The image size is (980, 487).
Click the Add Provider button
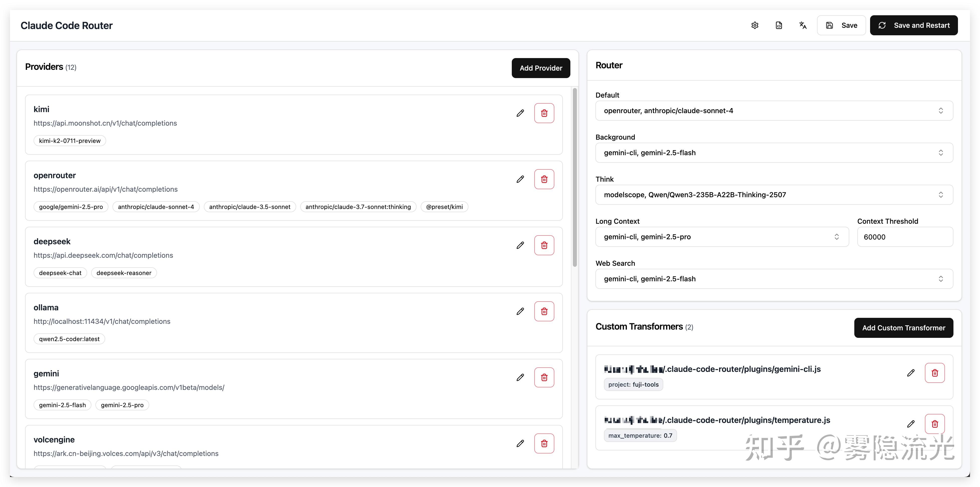[541, 68]
